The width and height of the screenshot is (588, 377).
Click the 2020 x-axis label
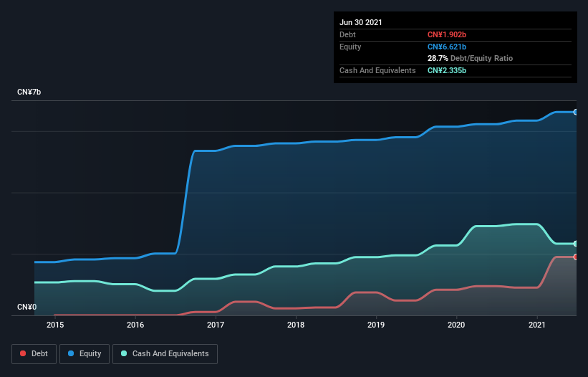(x=456, y=325)
